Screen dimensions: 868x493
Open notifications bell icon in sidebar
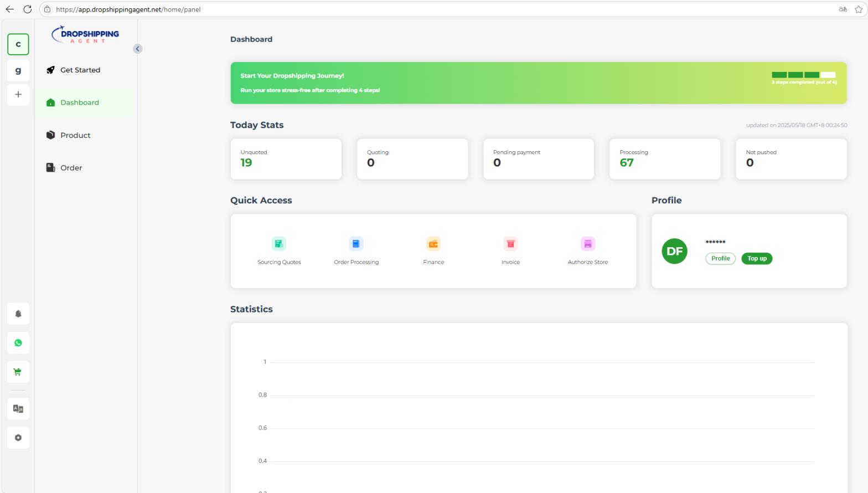[18, 314]
